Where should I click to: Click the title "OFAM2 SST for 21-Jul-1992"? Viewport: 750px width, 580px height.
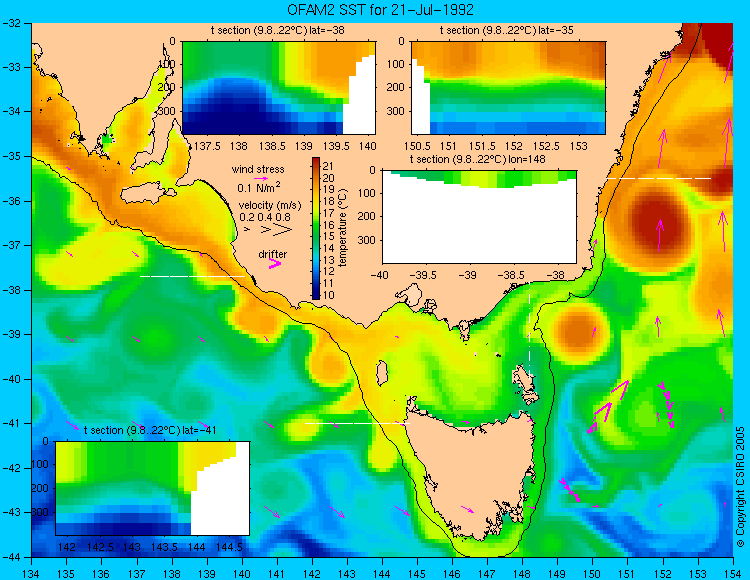click(x=380, y=10)
